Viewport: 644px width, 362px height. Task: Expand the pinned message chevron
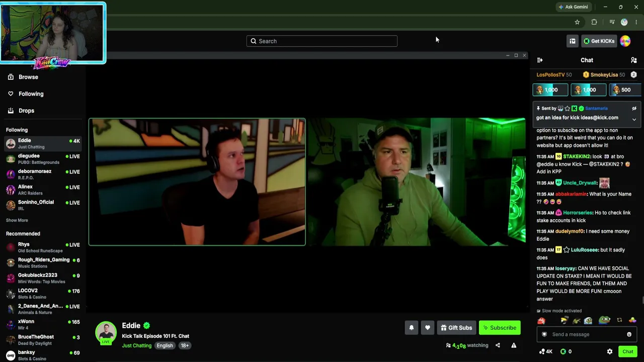[x=634, y=120]
